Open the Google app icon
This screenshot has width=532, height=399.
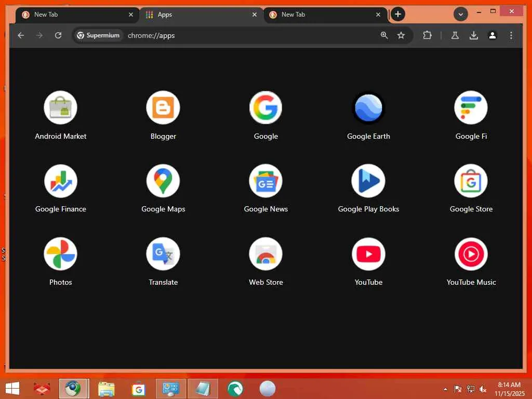pyautogui.click(x=265, y=108)
